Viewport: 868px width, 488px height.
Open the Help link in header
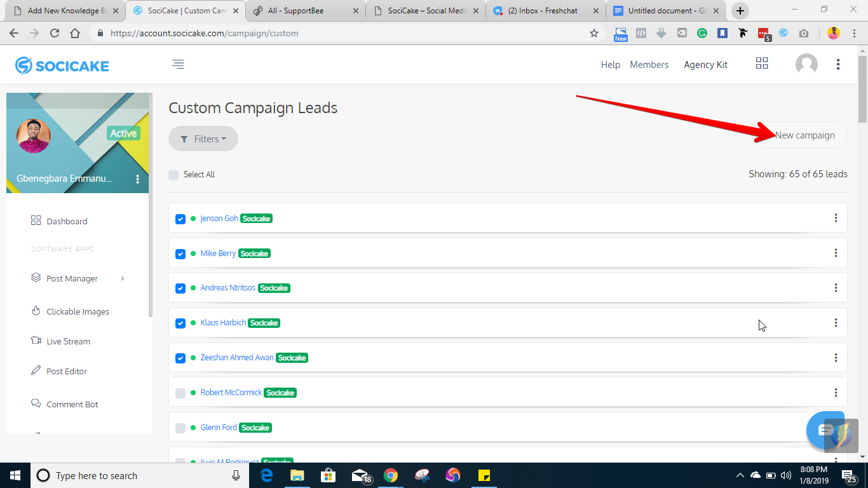[611, 64]
